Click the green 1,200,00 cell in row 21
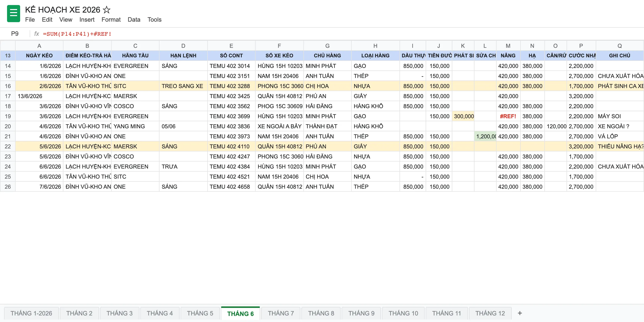 (485, 136)
